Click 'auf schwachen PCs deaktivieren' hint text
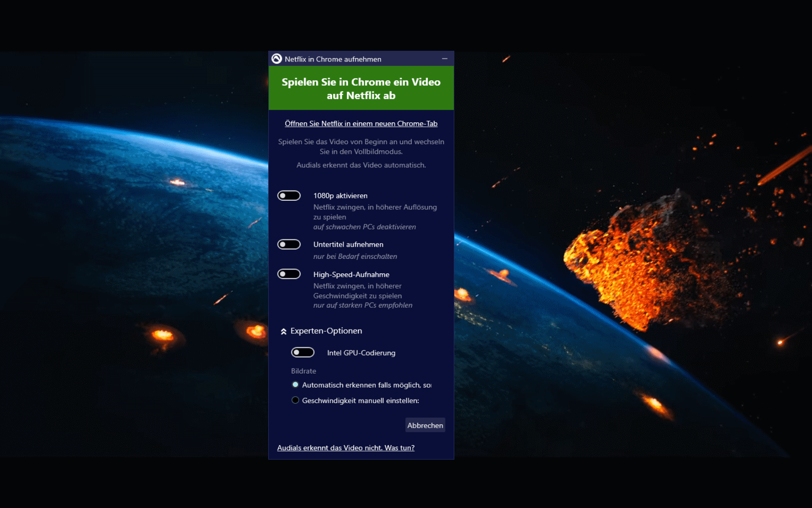The height and width of the screenshot is (508, 812). [364, 227]
